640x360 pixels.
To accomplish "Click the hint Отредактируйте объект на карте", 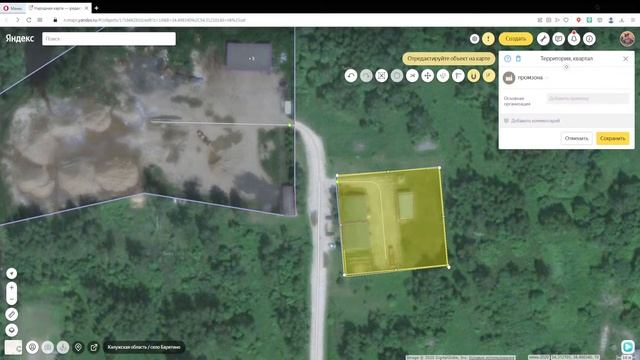I will pyautogui.click(x=449, y=59).
